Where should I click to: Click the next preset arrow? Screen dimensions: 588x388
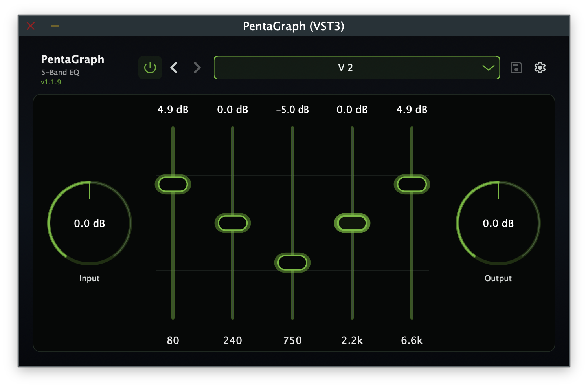pos(197,68)
